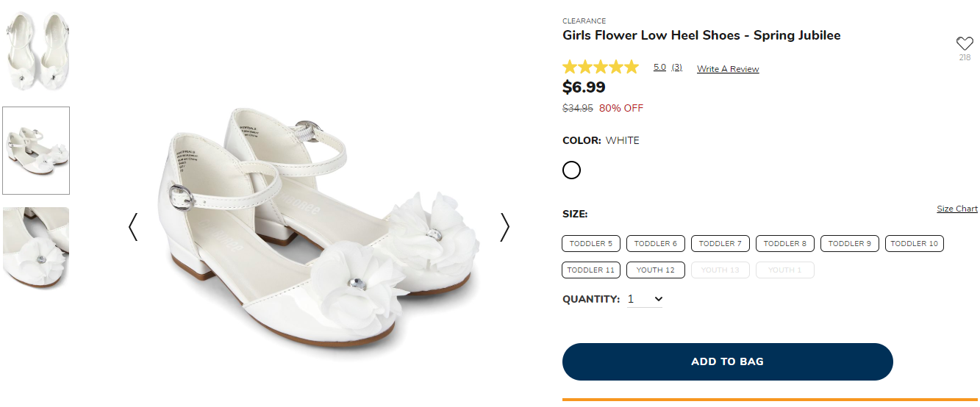
Task: Pick the Toddler 11 size
Action: pyautogui.click(x=591, y=270)
